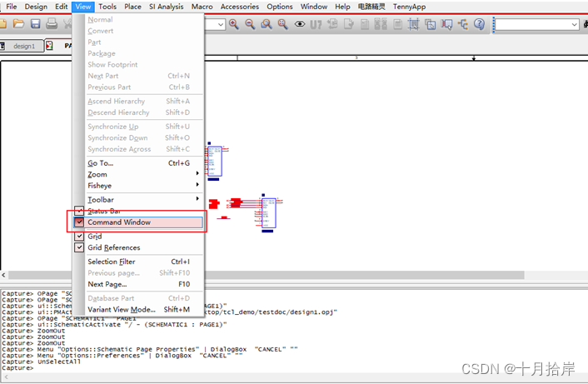Uncheck the Grid option in View menu
Viewport: 588px width, 384px height.
(x=79, y=237)
